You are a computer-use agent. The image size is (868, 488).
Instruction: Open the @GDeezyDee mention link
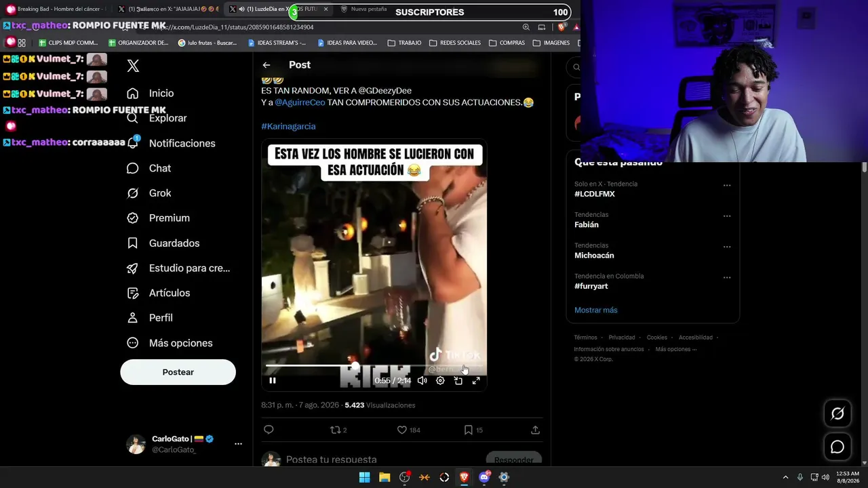(x=385, y=90)
